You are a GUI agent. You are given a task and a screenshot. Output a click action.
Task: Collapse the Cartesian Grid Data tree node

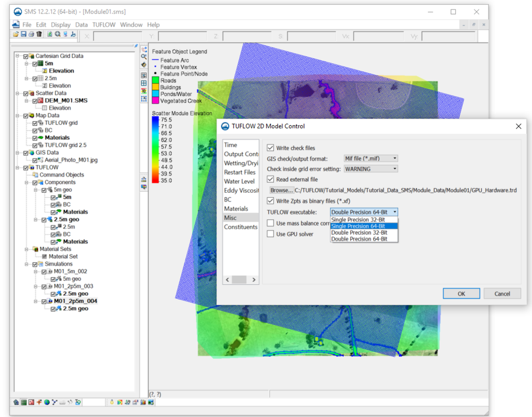click(x=17, y=56)
